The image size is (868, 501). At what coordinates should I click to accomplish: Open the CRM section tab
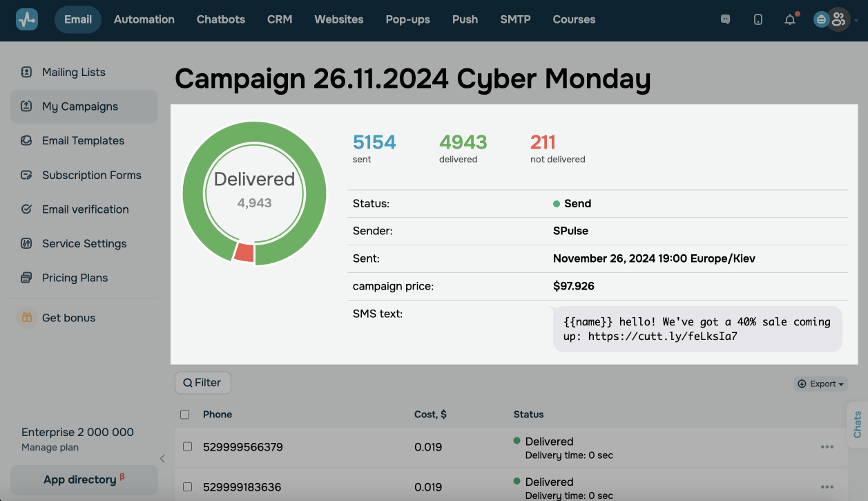click(x=280, y=19)
